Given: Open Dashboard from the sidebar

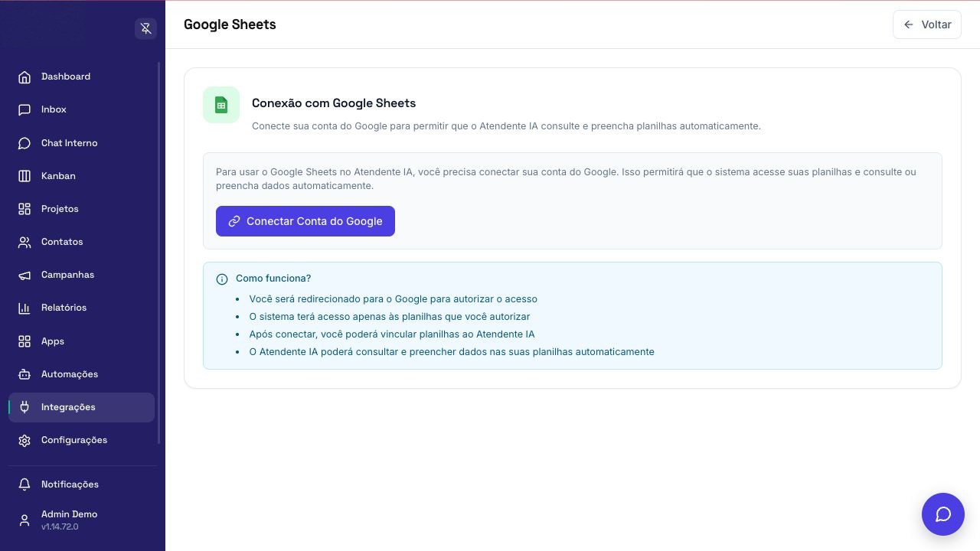Looking at the screenshot, I should (81, 77).
